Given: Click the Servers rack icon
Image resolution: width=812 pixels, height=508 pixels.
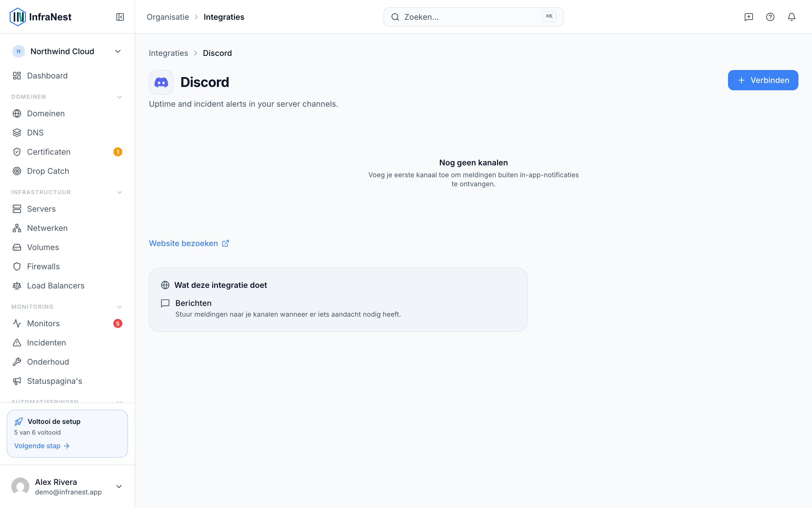Looking at the screenshot, I should (17, 209).
